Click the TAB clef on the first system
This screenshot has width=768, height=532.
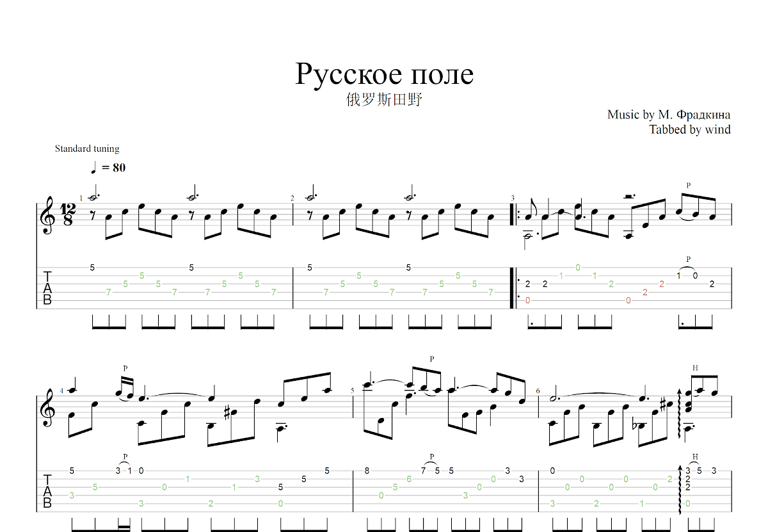point(47,287)
